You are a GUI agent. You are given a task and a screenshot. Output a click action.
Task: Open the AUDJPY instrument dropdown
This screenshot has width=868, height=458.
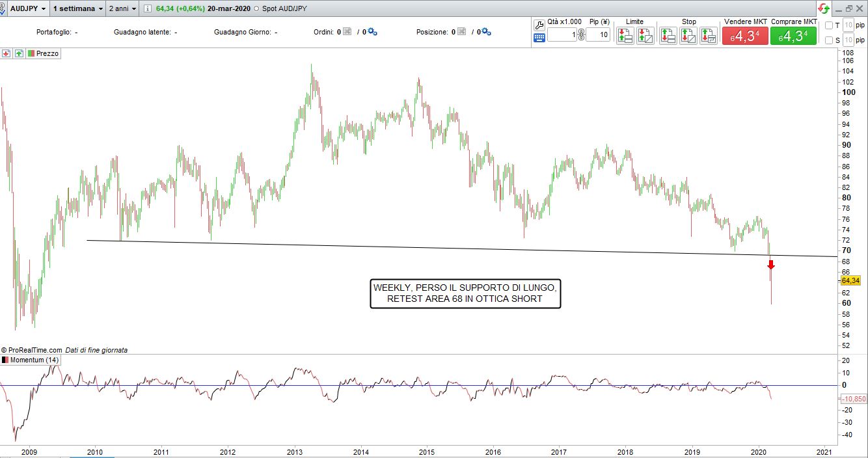pyautogui.click(x=25, y=9)
